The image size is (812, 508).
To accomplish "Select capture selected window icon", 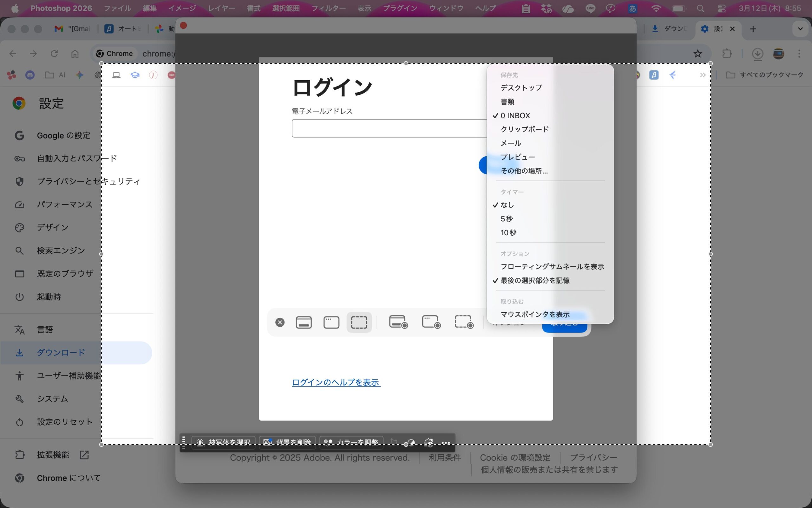I will (x=331, y=322).
